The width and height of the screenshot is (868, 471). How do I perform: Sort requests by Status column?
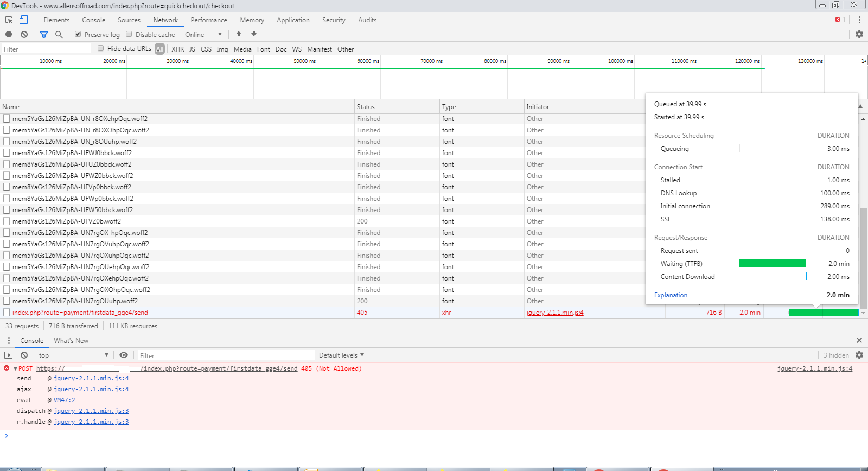397,107
